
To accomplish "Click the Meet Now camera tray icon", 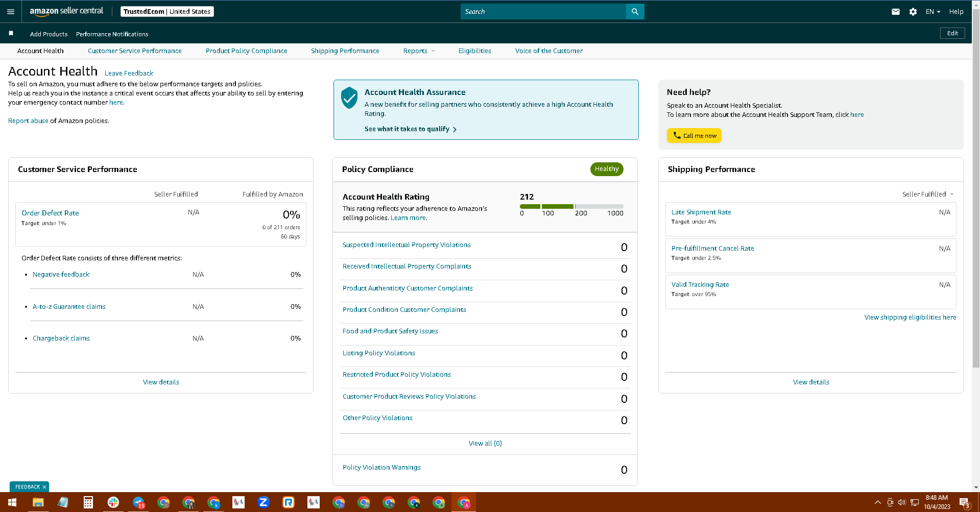I will [x=890, y=502].
